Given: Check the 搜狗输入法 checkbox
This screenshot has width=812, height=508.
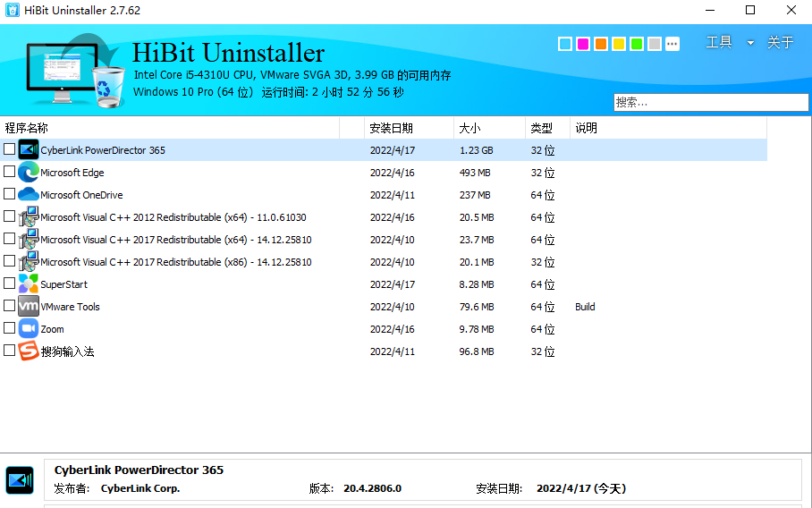Looking at the screenshot, I should pos(9,350).
